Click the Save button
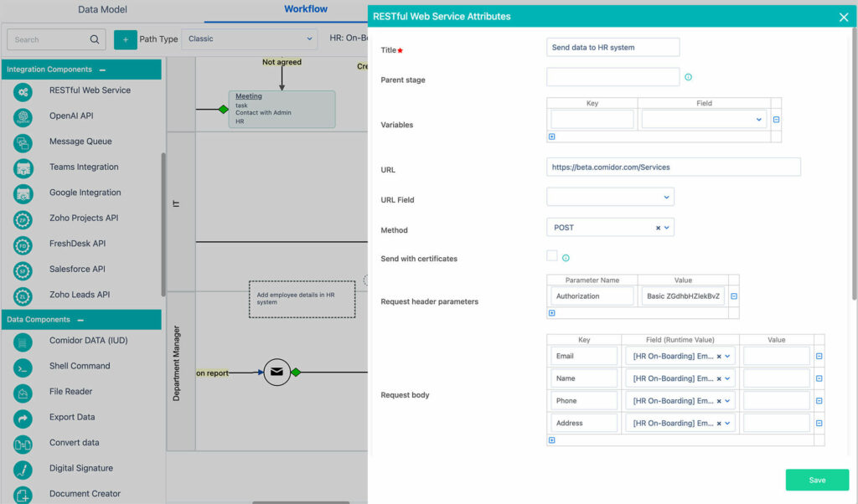 (x=817, y=480)
